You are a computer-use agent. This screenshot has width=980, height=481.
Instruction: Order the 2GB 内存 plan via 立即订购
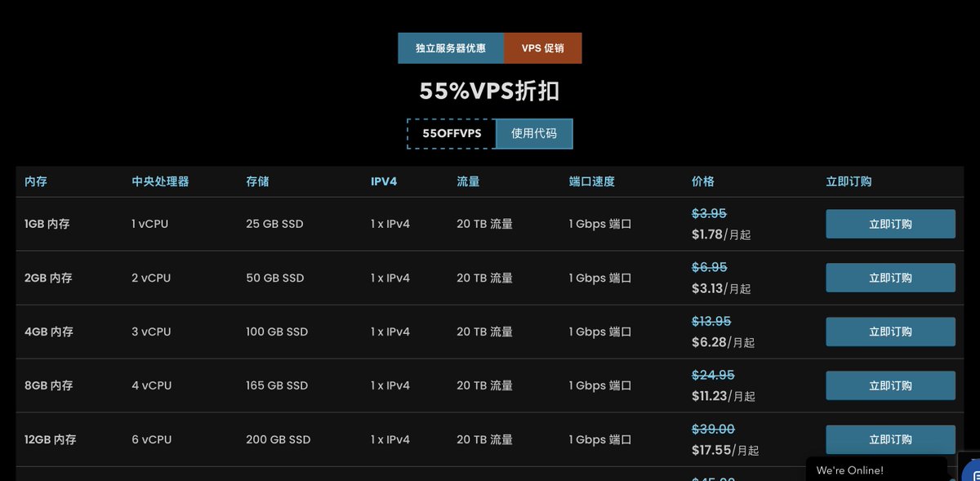(x=890, y=278)
